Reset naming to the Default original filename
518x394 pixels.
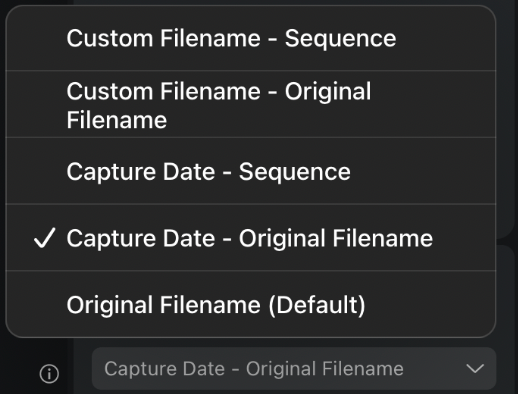tap(251, 304)
